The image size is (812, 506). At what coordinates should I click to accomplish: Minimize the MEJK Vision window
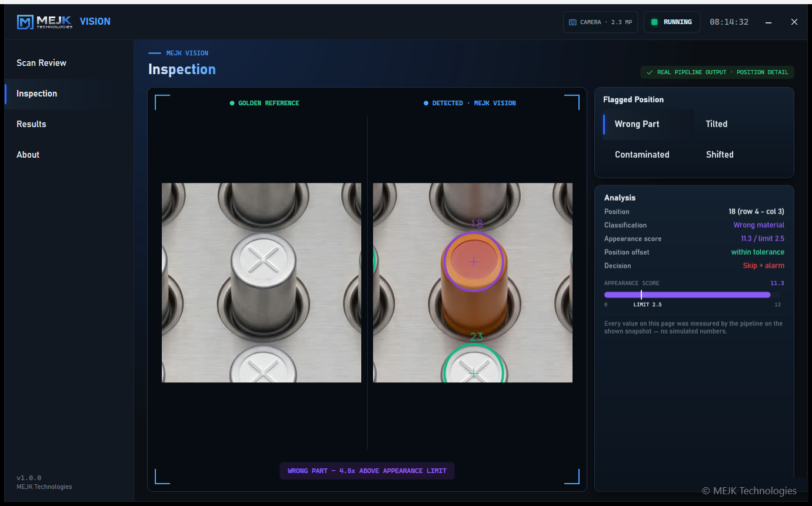tap(768, 22)
